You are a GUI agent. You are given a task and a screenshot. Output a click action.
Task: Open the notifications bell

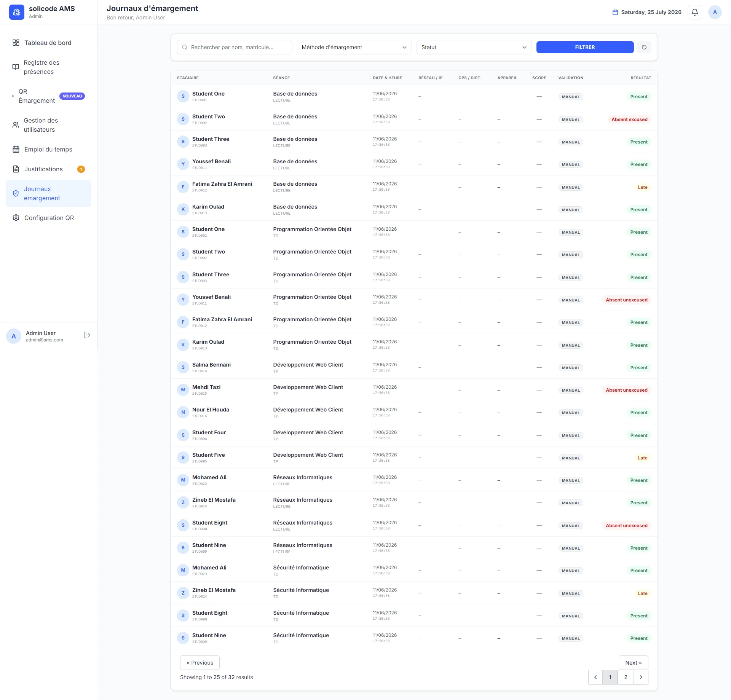pos(694,12)
